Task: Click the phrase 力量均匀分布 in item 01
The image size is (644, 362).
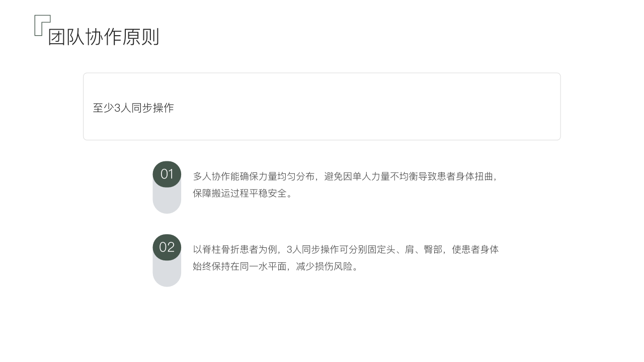Action: (286, 176)
